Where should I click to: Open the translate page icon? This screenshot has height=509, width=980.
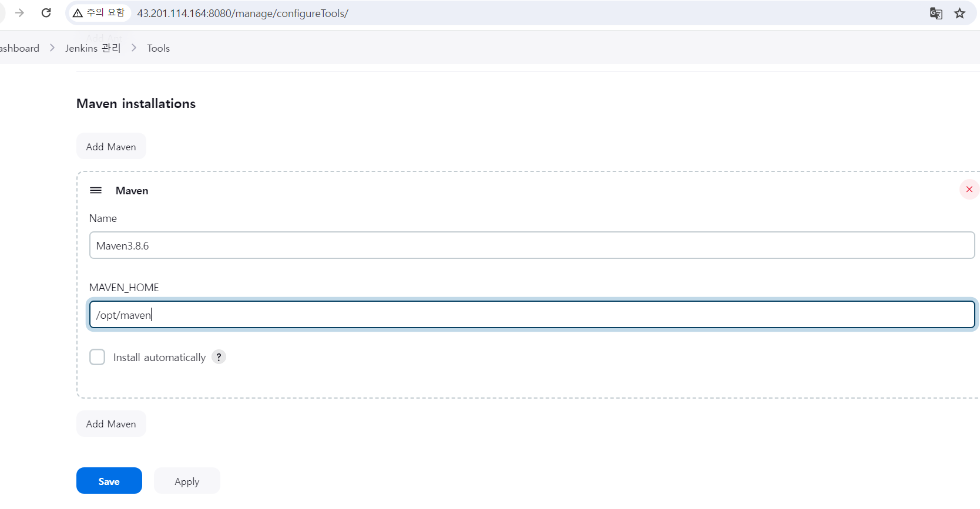[936, 13]
